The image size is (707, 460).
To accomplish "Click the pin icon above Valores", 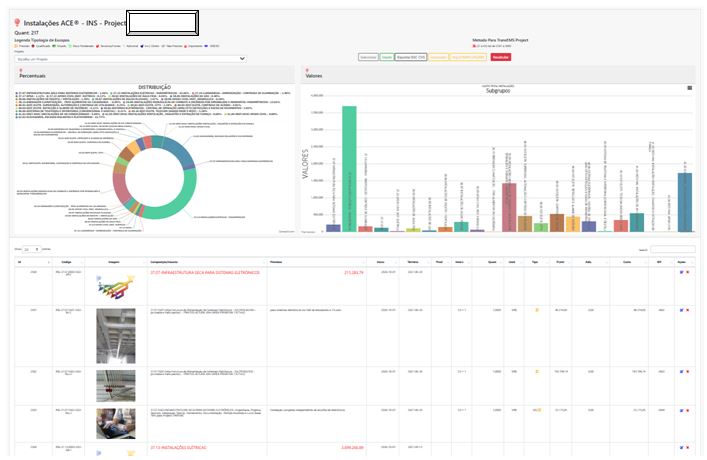I will 307,68.
